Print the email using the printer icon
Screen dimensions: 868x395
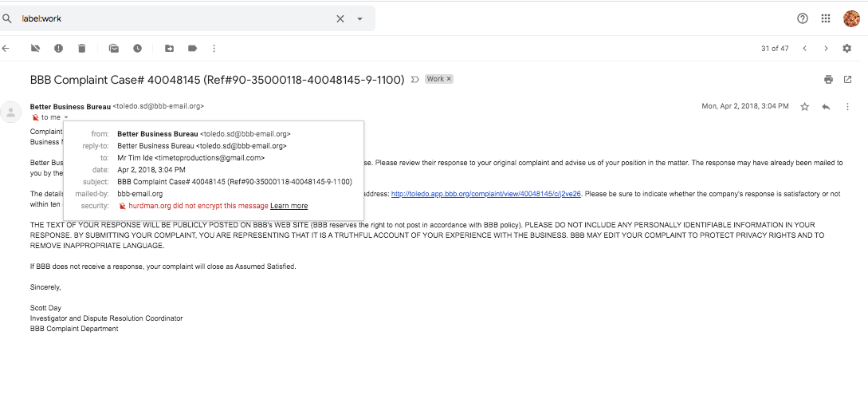828,80
